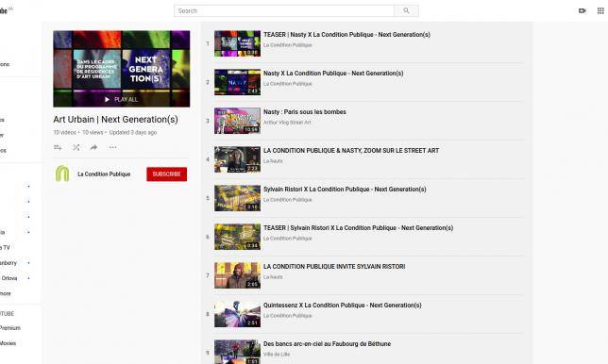This screenshot has width=608, height=364.
Task: Focus the Search input field
Action: (284, 10)
